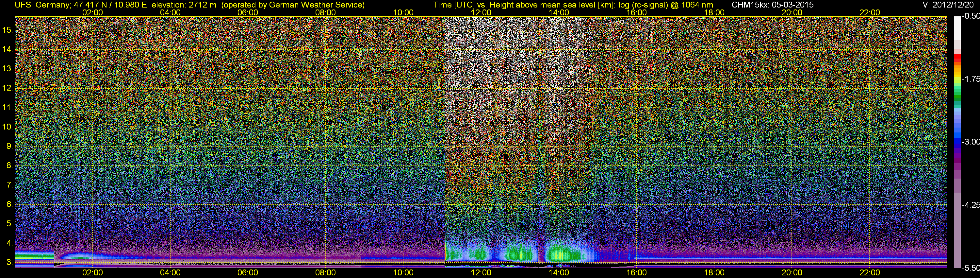Click the 18:00 label on the lower time axis
The height and width of the screenshot is (278, 980).
point(714,273)
